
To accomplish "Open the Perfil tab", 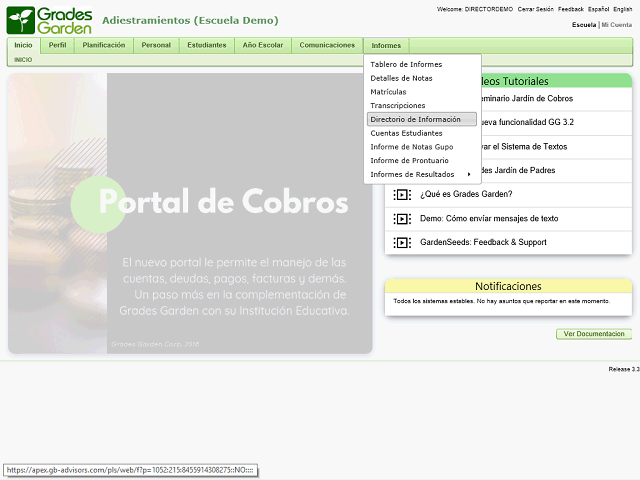I will 57,45.
